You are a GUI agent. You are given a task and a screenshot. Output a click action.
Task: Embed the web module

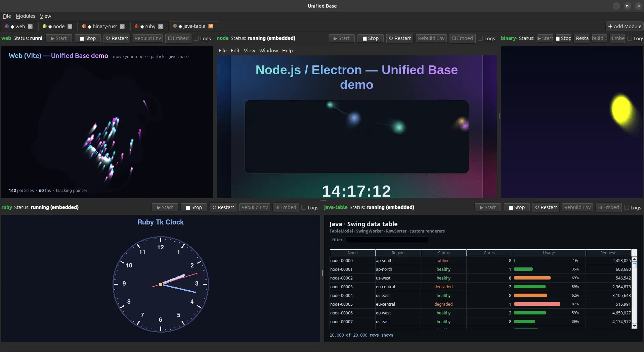pyautogui.click(x=178, y=38)
